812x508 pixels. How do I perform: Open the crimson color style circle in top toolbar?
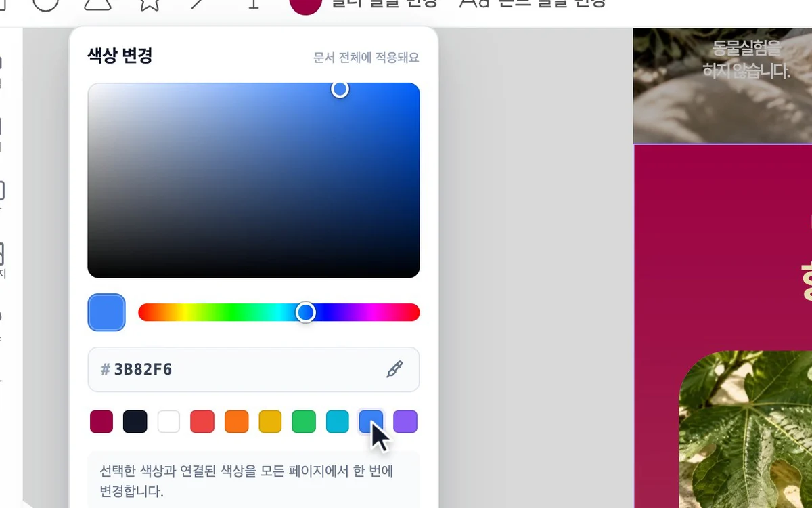click(305, 4)
